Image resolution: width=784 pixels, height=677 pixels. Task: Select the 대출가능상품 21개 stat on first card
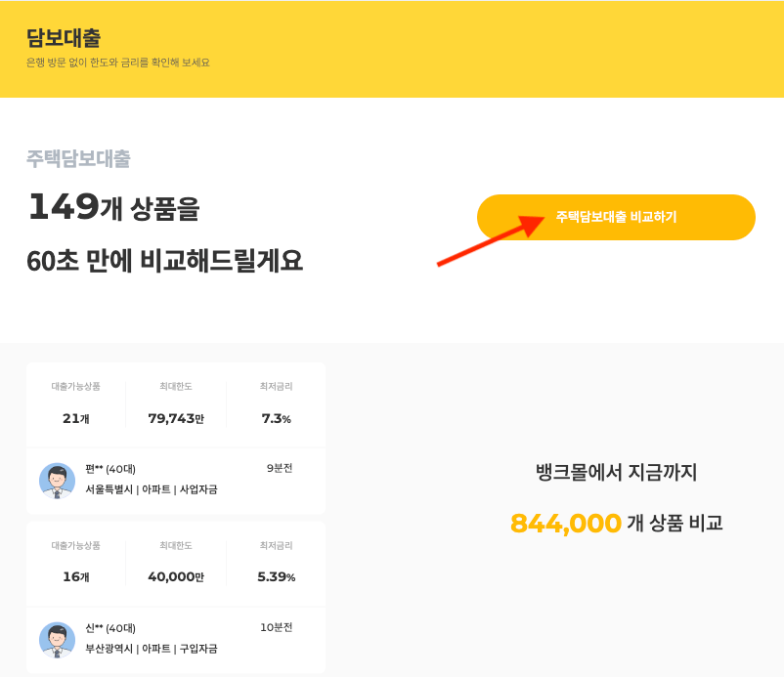[76, 404]
